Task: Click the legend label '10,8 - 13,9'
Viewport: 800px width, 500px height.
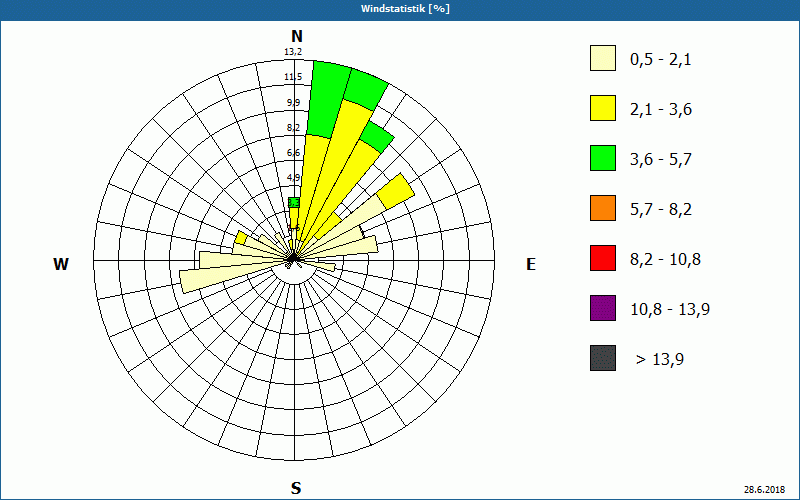Action: tap(670, 310)
